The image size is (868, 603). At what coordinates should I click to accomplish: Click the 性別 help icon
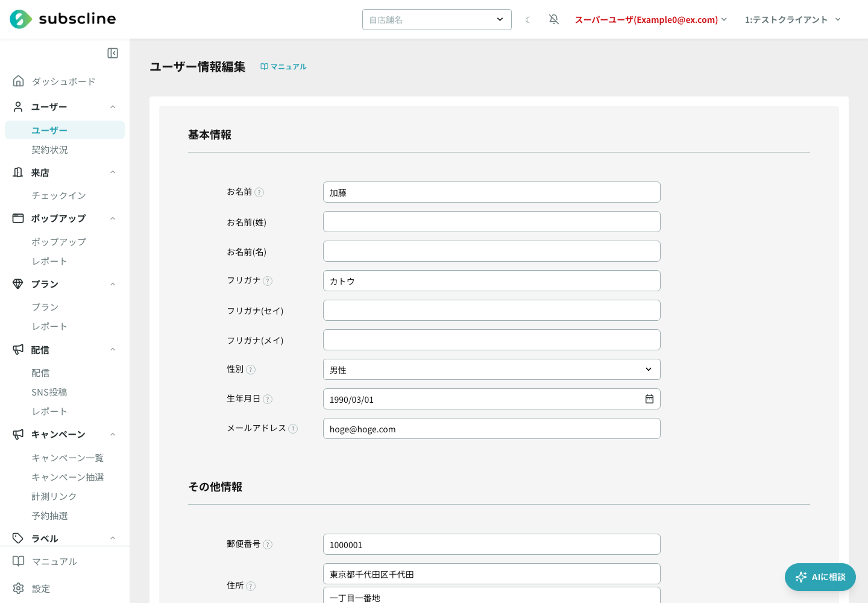pos(251,370)
